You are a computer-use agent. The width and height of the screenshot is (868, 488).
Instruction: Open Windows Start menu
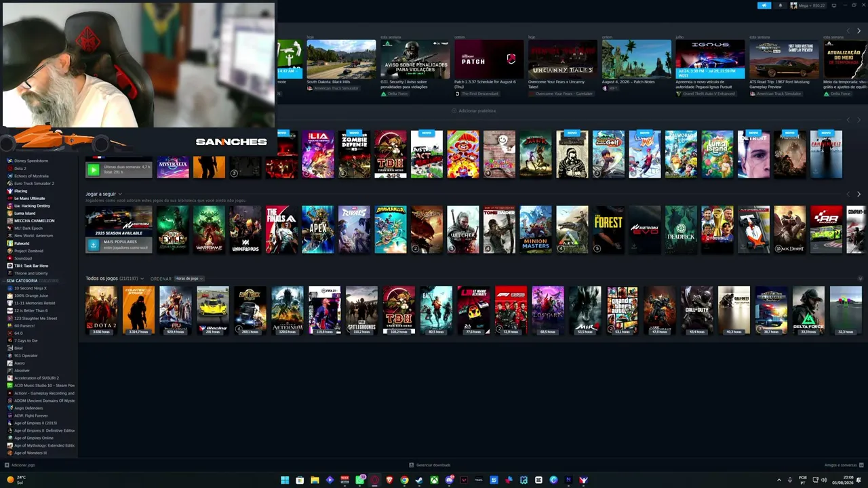[x=285, y=480]
